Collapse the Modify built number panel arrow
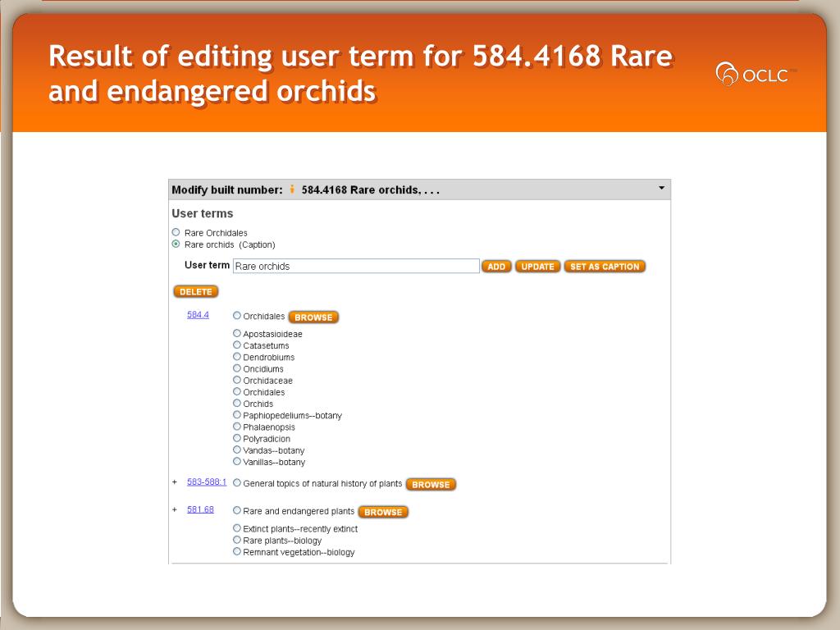840x630 pixels. click(x=662, y=188)
